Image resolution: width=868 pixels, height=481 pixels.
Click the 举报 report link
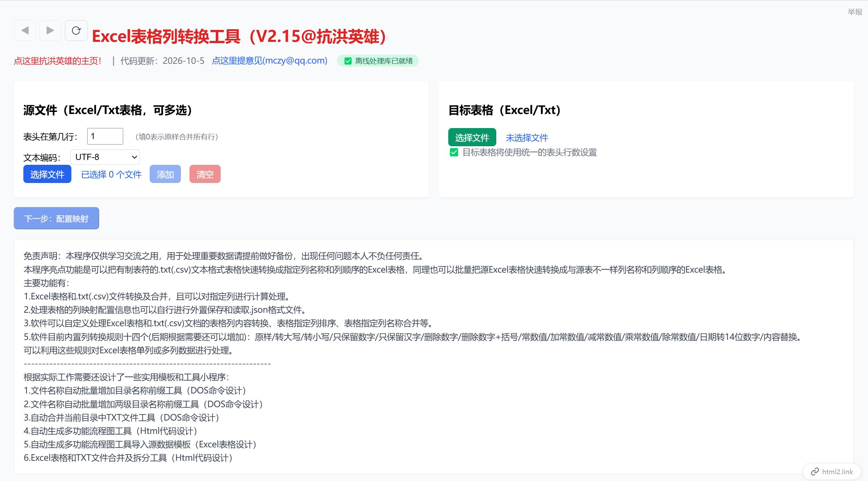(x=855, y=12)
